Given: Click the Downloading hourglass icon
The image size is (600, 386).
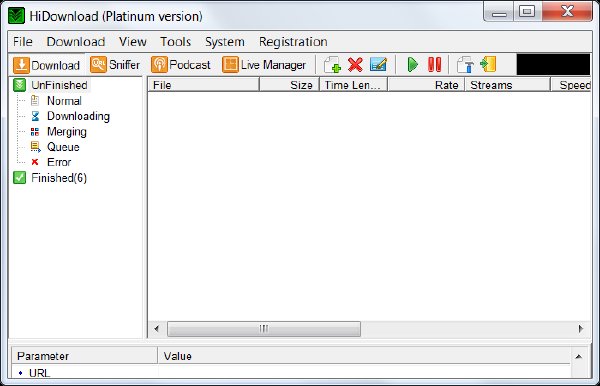Looking at the screenshot, I should click(x=35, y=116).
